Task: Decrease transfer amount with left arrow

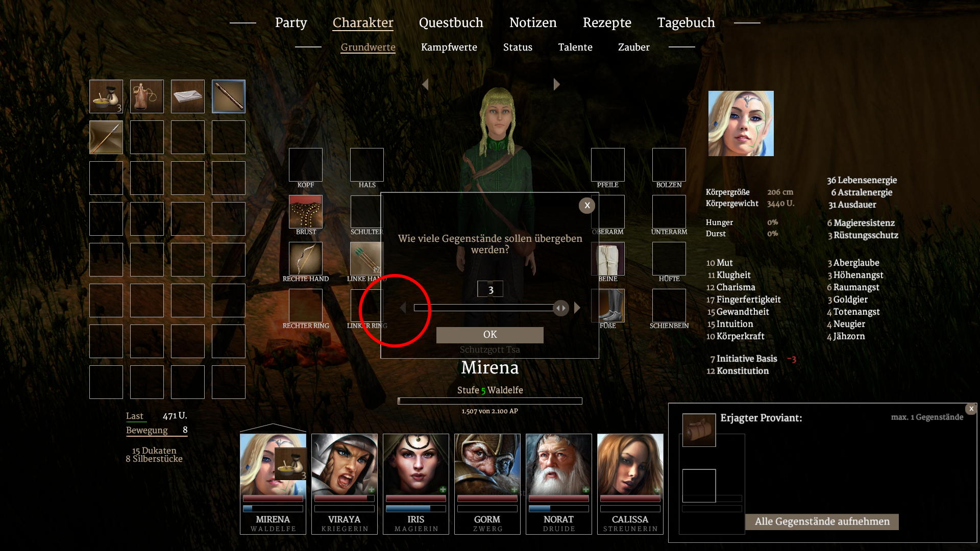Action: pyautogui.click(x=403, y=308)
